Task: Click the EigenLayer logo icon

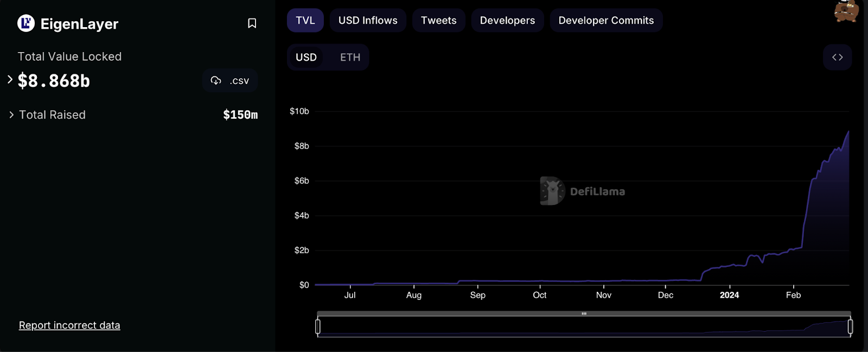Action: tap(25, 23)
